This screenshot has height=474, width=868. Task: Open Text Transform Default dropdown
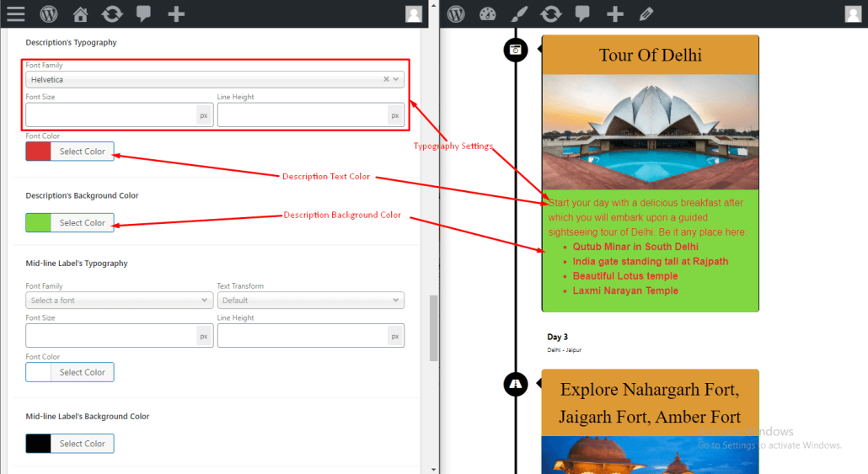coord(311,301)
